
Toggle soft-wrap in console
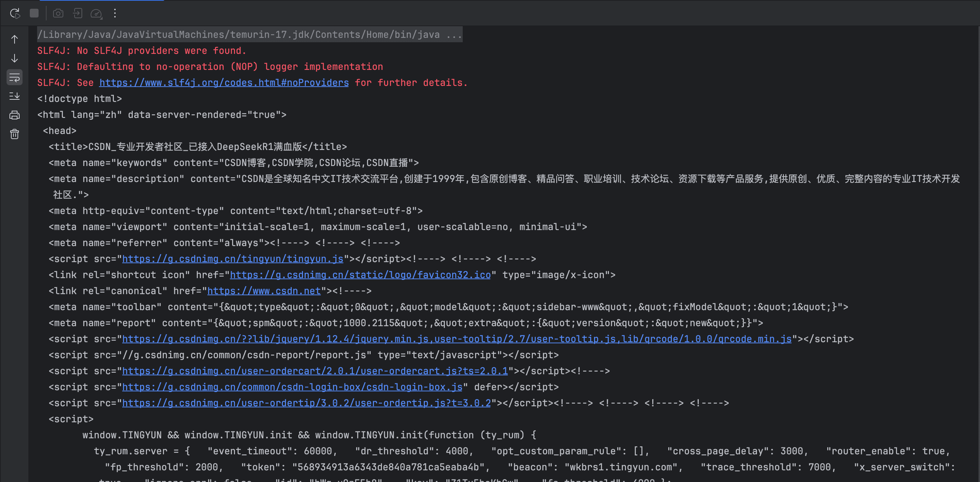15,78
